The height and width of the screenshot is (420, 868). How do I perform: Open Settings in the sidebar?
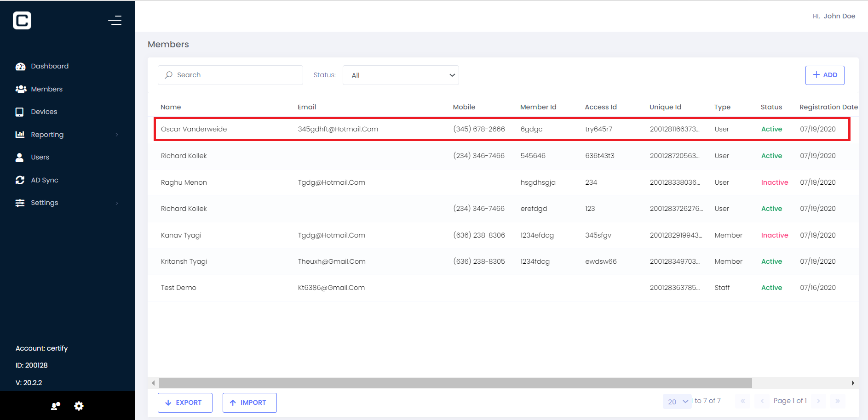click(x=45, y=203)
